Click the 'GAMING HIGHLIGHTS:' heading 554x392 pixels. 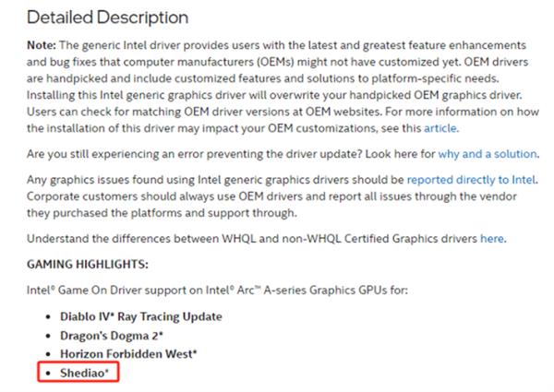tap(88, 265)
